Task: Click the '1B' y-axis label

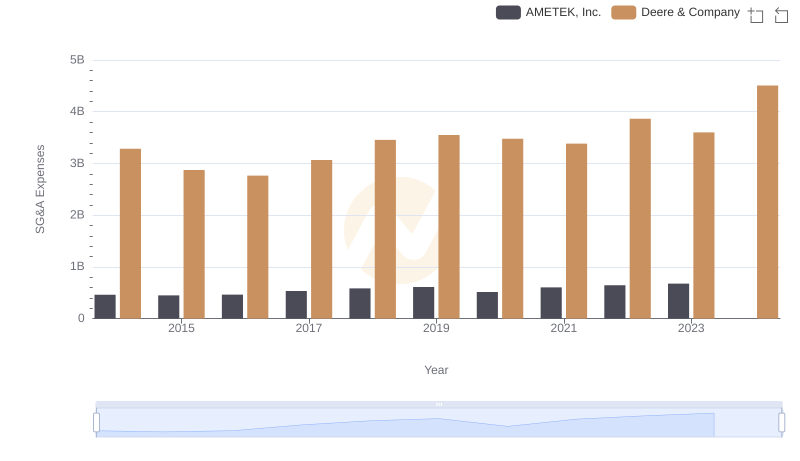Action: click(x=77, y=266)
